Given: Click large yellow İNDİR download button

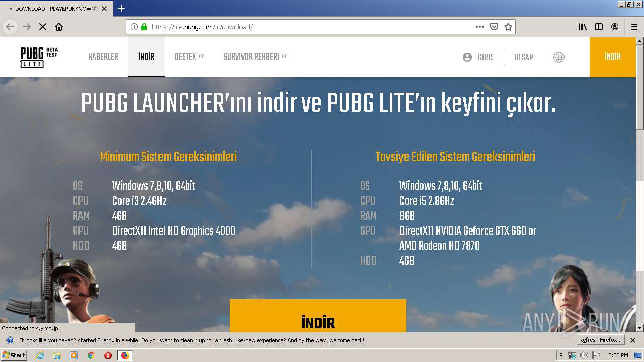Looking at the screenshot, I should click(x=318, y=316).
